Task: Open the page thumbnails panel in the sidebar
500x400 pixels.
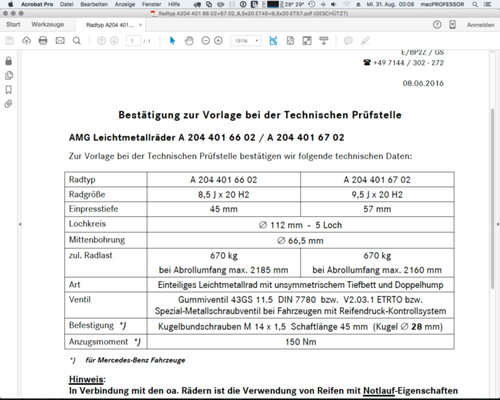Action: 9,76
